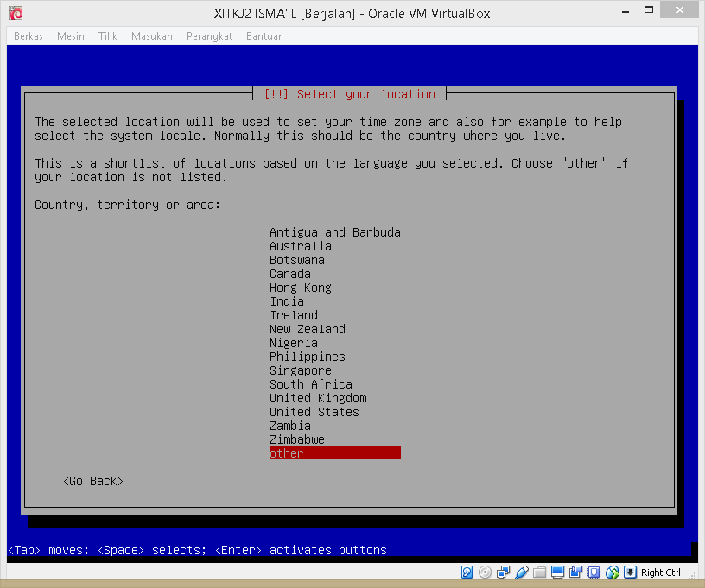This screenshot has width=705, height=588.
Task: Select Hong Kong in the country list
Action: (x=335, y=288)
